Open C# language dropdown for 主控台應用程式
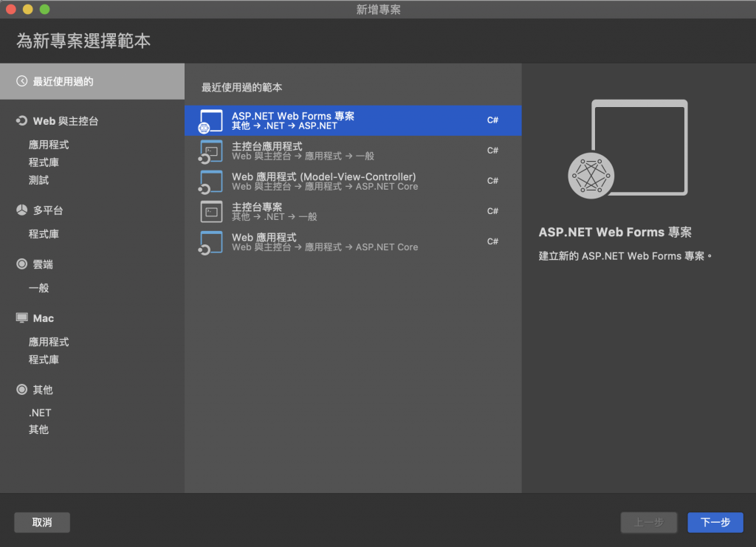756x547 pixels. point(492,151)
